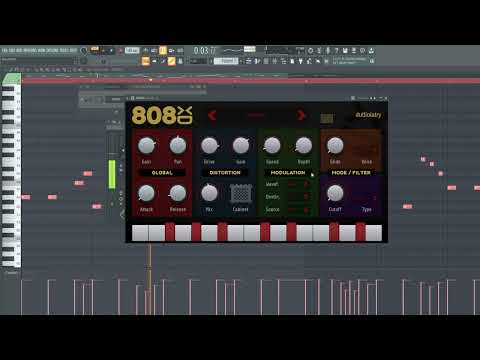
Task: Toggle the Cabinet speaker grille
Action: click(x=240, y=193)
